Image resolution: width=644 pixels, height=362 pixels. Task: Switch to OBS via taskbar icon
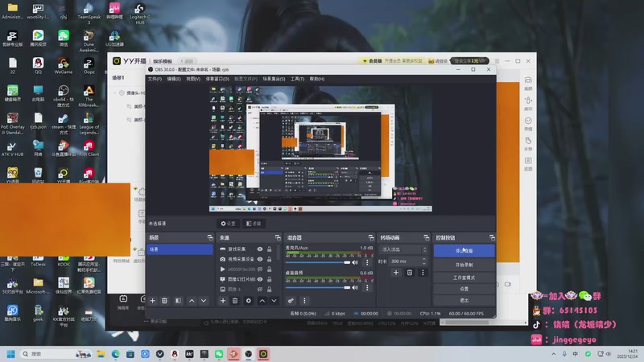(249, 354)
